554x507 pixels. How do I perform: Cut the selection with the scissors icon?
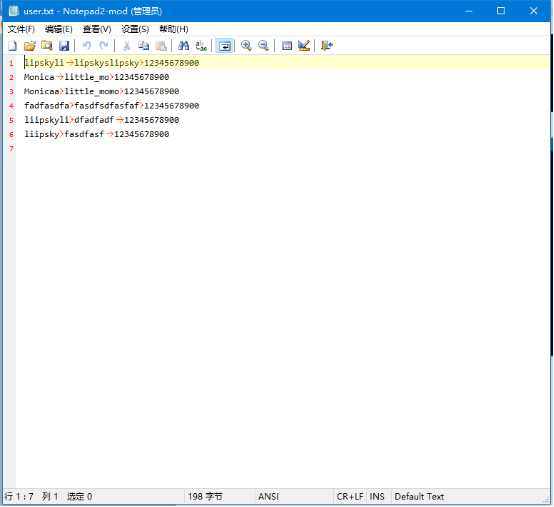coord(126,46)
